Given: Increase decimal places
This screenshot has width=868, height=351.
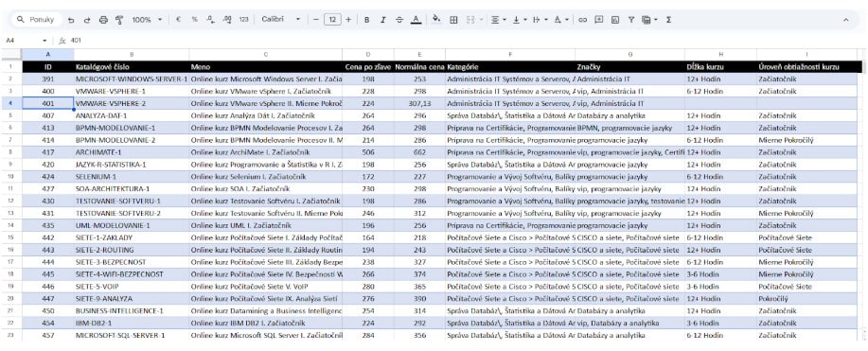Looking at the screenshot, I should tap(227, 19).
